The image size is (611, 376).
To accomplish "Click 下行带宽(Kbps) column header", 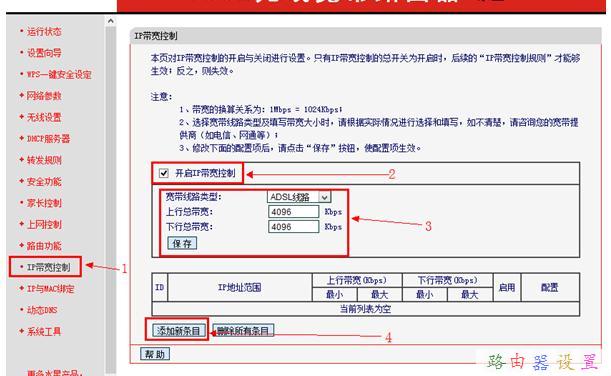I will coord(447,280).
